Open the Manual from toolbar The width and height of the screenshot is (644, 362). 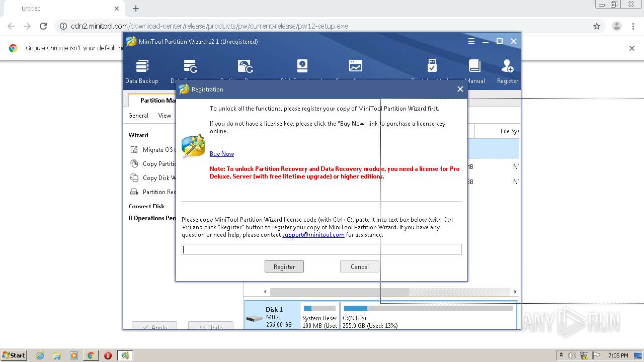[x=474, y=71]
